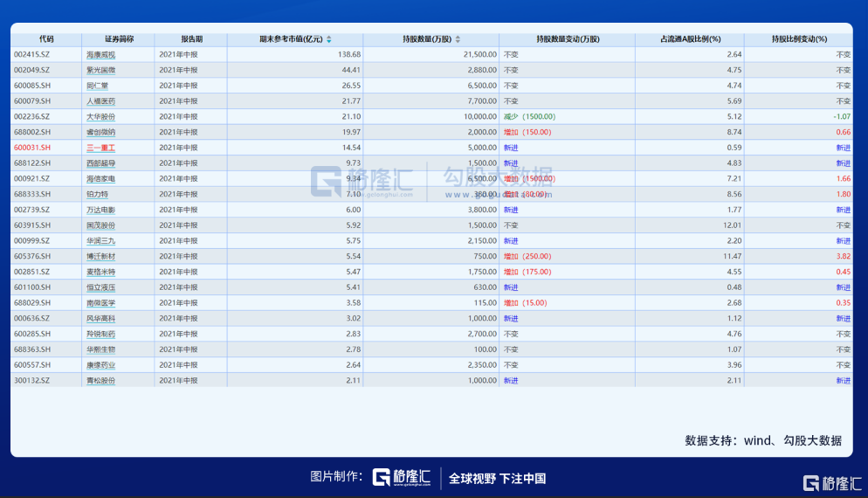Image resolution: width=868 pixels, height=498 pixels.
Task: Click the 证券简称 column header
Action: coord(119,39)
